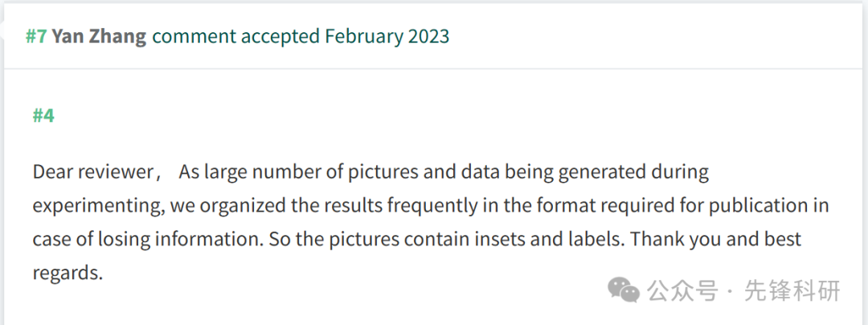Click the '先锋科研' watermark text
This screenshot has width=868, height=325.
792,290
